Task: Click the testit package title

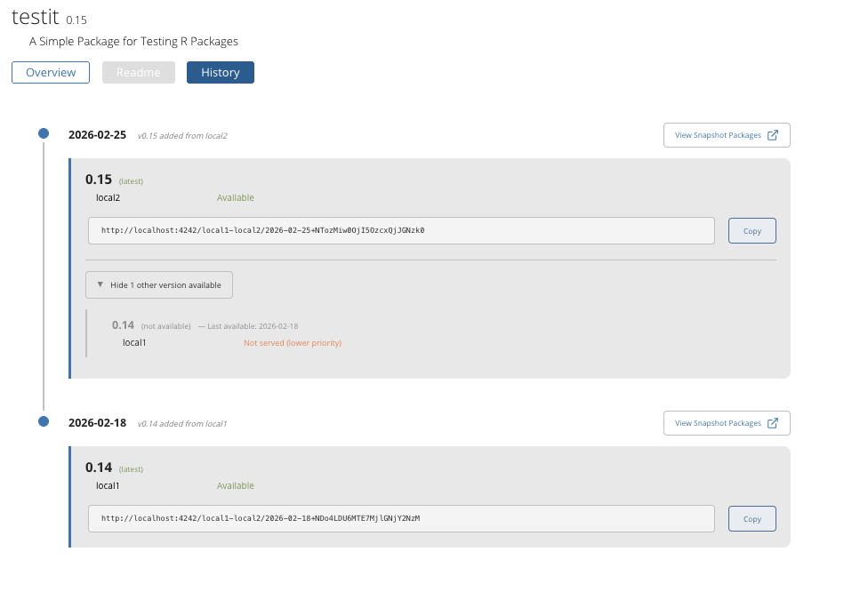Action: tap(36, 16)
